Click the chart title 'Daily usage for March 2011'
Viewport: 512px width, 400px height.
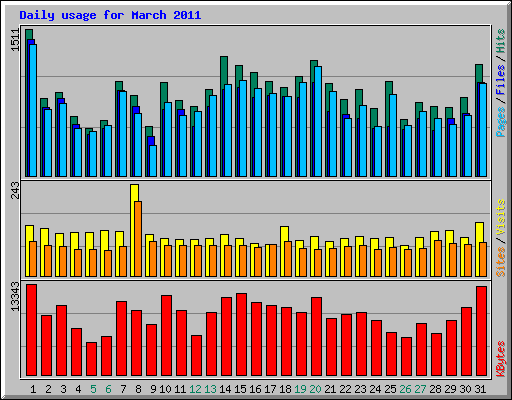pos(110,15)
